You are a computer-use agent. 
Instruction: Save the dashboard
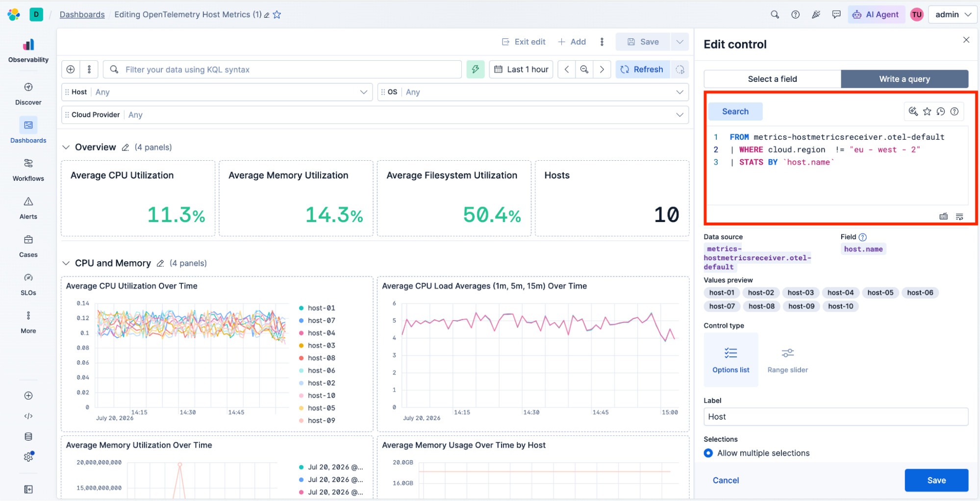click(x=643, y=42)
